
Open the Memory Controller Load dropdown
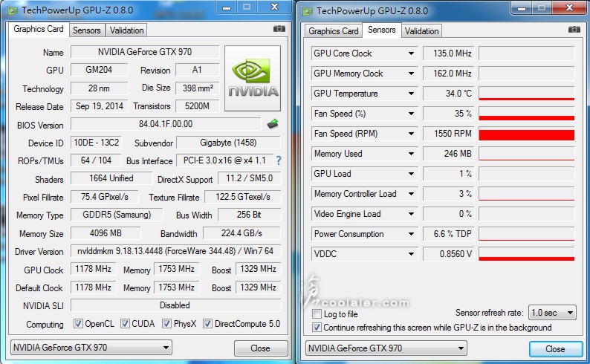tap(411, 194)
